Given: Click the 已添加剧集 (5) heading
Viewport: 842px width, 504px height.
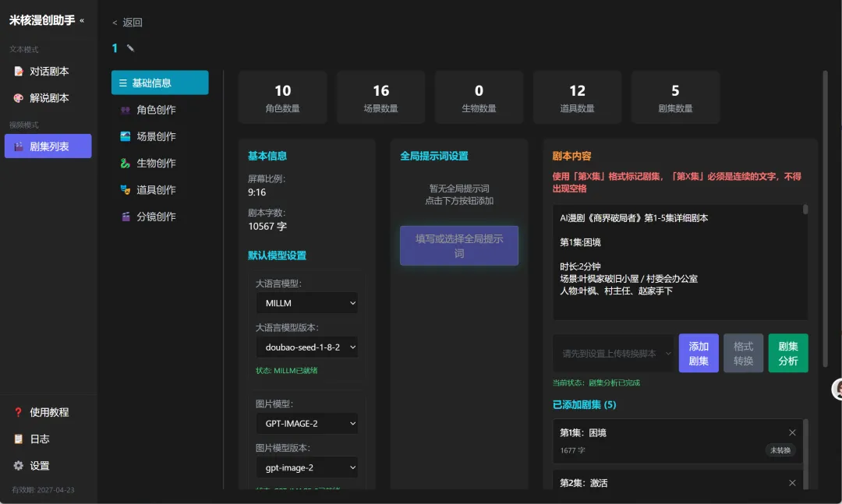Looking at the screenshot, I should pos(584,405).
